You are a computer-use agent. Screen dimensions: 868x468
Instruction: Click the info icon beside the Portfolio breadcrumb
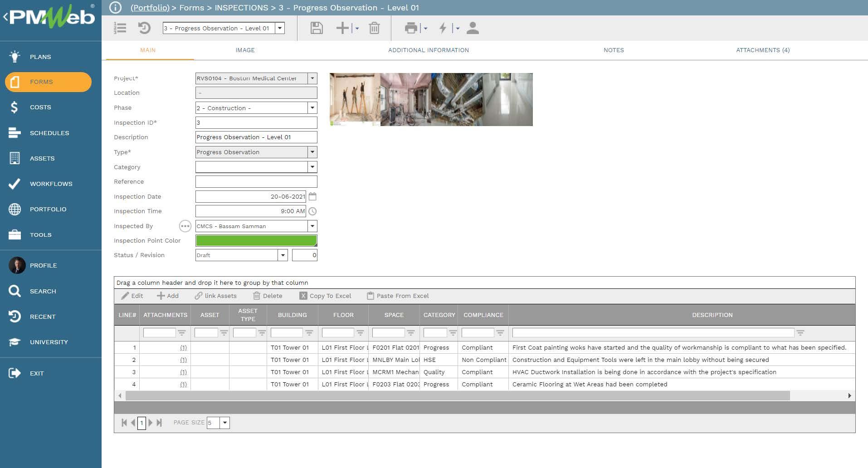click(116, 7)
